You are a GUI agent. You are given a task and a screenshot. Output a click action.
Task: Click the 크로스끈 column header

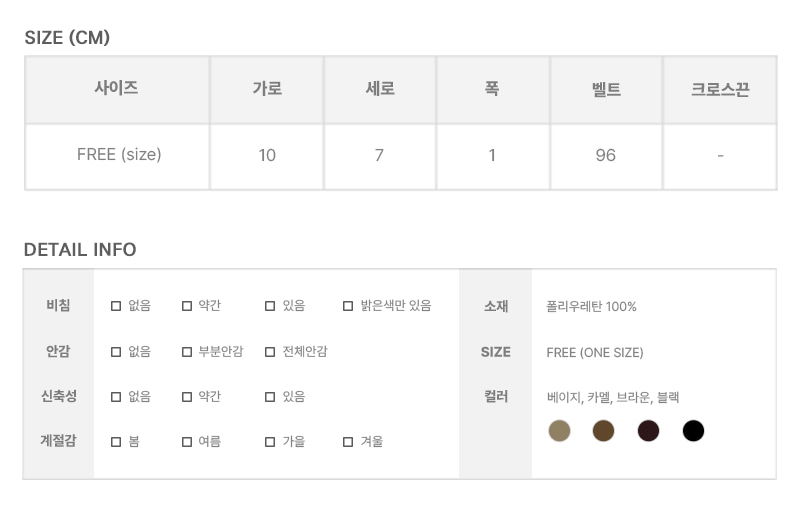[720, 90]
